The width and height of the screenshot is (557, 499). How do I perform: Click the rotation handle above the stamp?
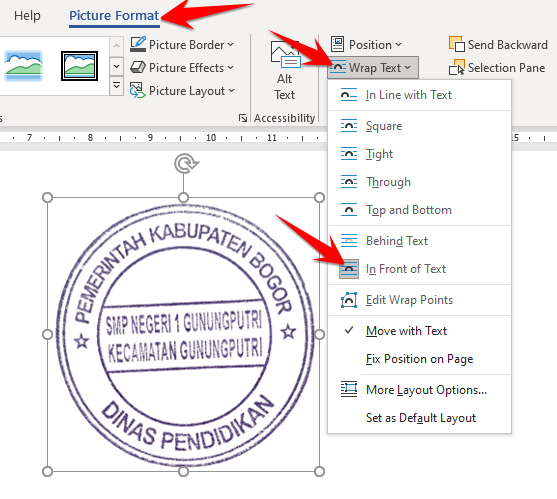click(x=185, y=164)
